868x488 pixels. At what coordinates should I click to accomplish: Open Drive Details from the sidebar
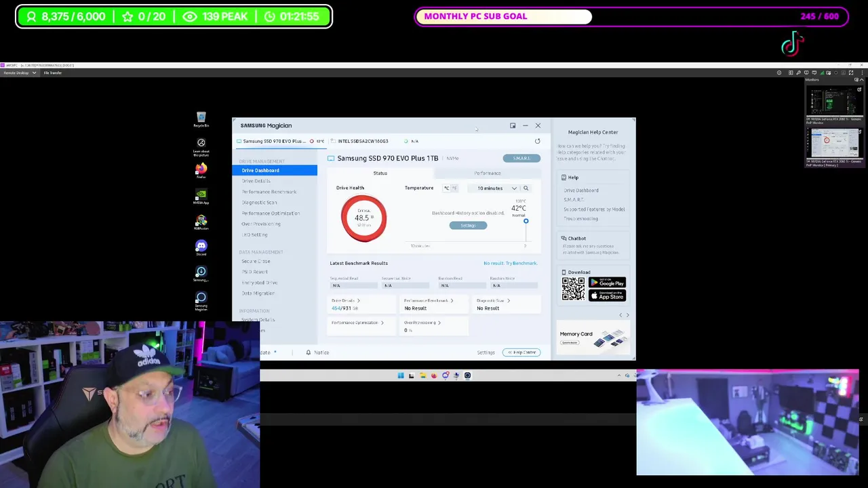(256, 181)
